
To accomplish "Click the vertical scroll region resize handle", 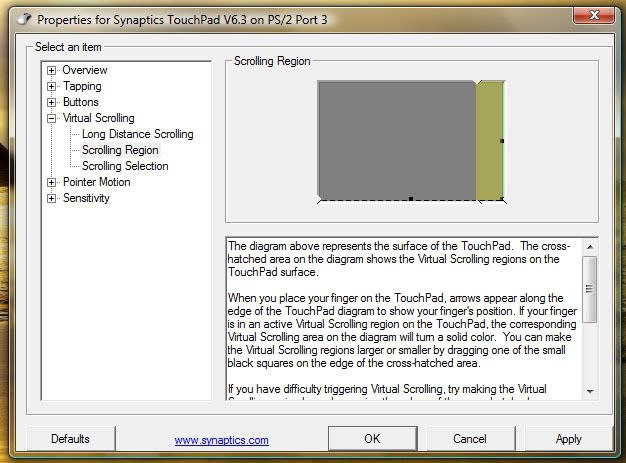I will pyautogui.click(x=502, y=141).
